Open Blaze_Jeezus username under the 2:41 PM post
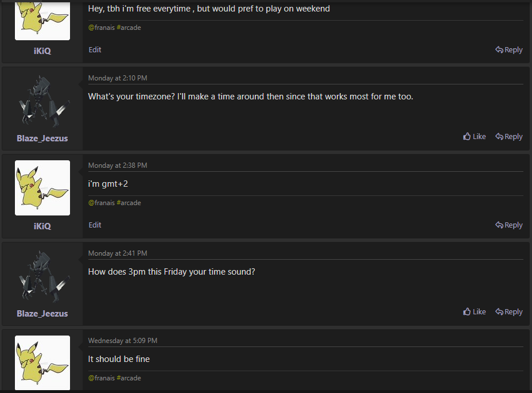532x393 pixels. tap(42, 314)
